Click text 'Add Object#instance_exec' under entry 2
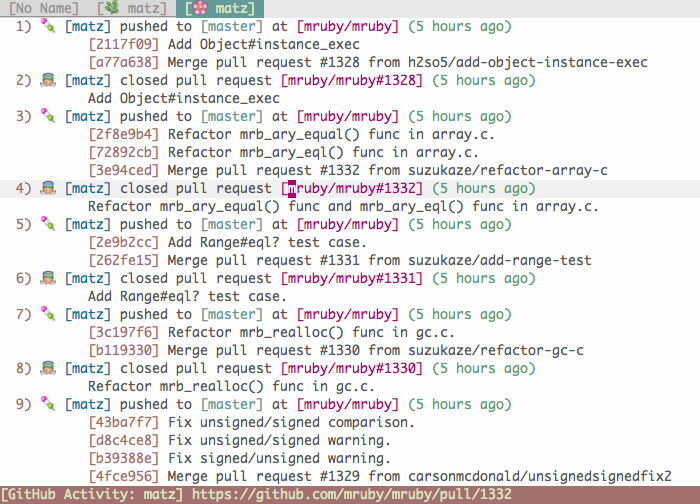 coord(184,98)
